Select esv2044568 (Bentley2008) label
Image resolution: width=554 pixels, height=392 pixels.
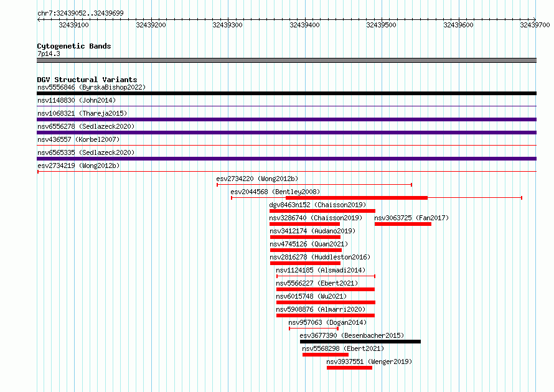click(x=275, y=192)
